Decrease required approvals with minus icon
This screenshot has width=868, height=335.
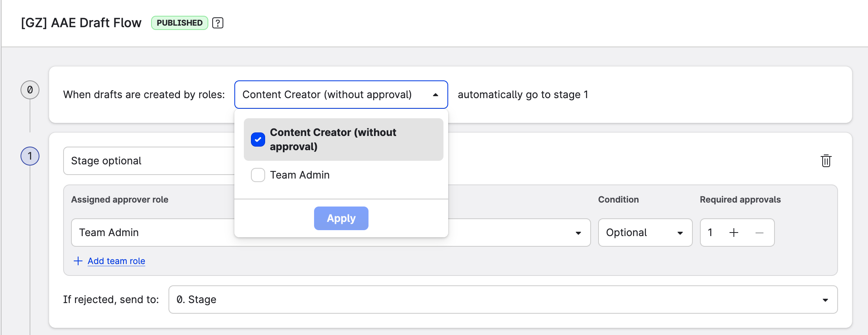[x=759, y=233]
